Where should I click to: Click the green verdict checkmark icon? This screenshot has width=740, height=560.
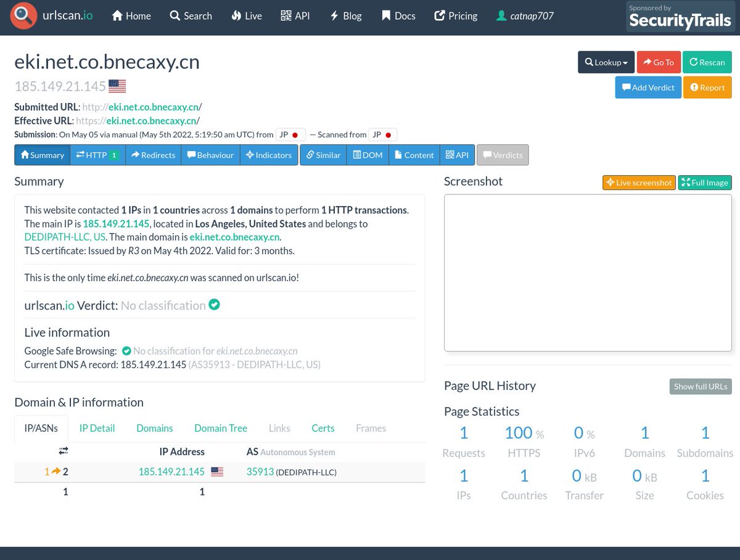tap(214, 305)
